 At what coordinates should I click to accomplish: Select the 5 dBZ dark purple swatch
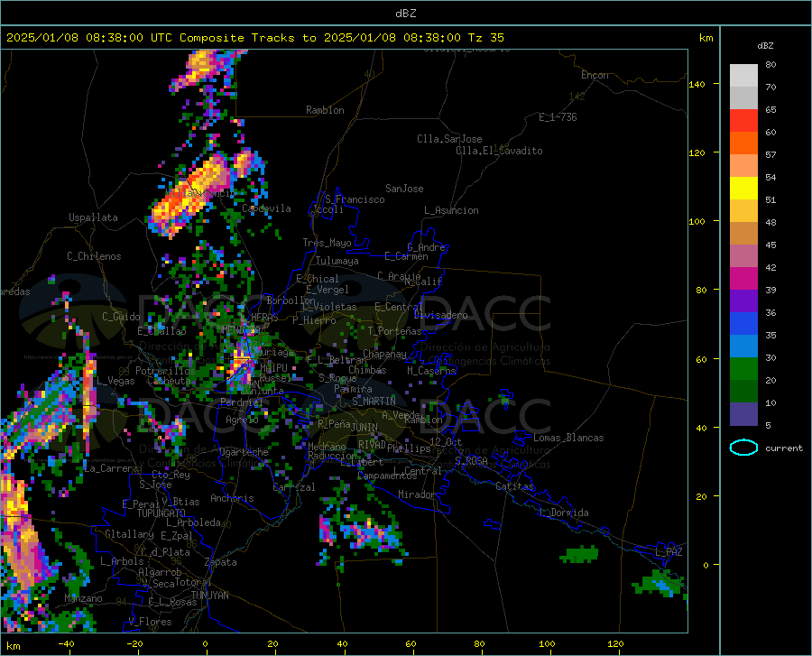tap(743, 413)
